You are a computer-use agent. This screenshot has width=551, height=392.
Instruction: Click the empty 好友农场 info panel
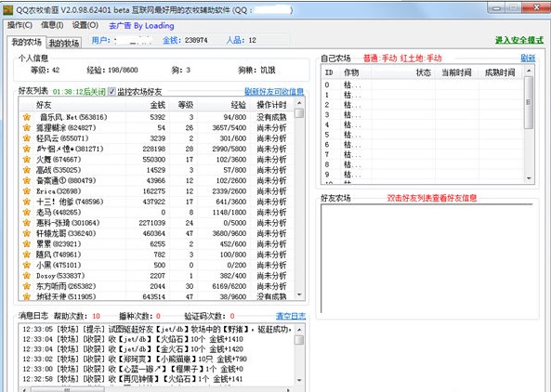click(427, 258)
